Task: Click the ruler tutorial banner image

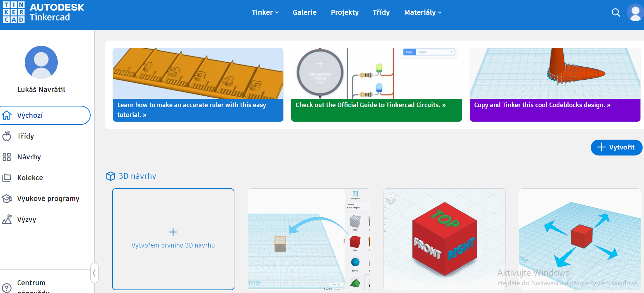Action: click(x=198, y=73)
